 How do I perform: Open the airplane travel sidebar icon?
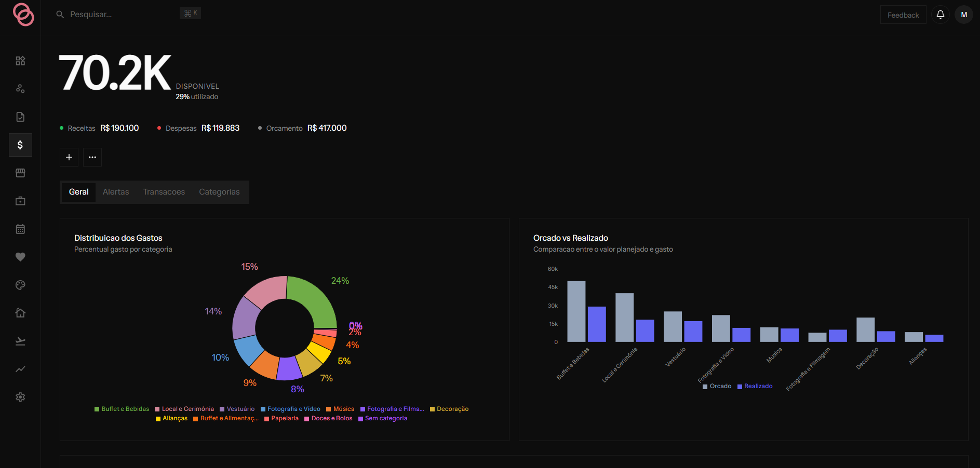click(20, 341)
